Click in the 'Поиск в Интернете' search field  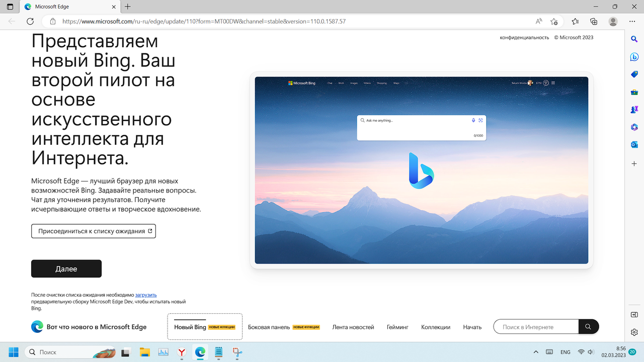pyautogui.click(x=536, y=327)
